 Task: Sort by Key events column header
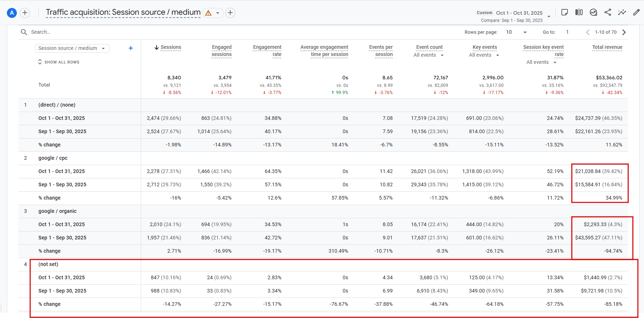point(485,47)
